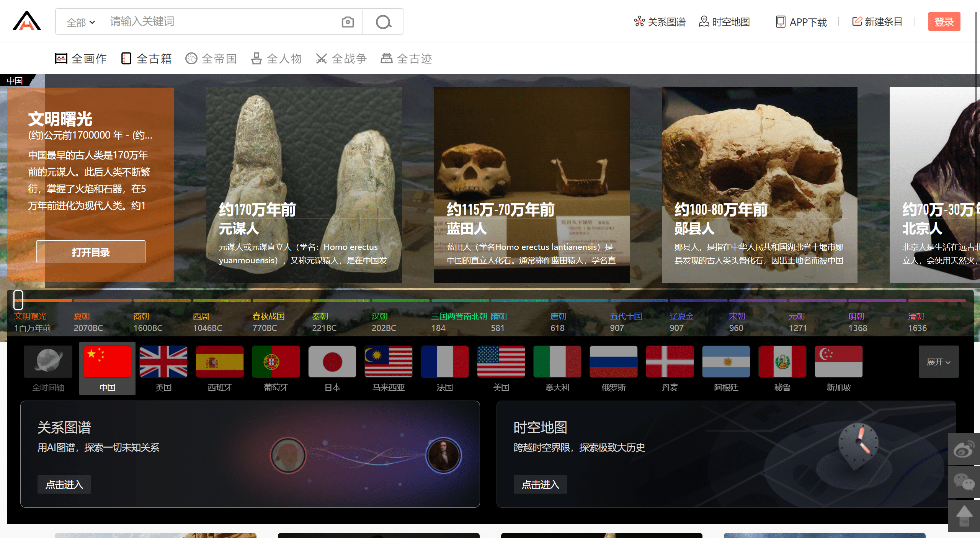
Task: Click 点击进入 under 关系图谱
Action: [x=64, y=484]
